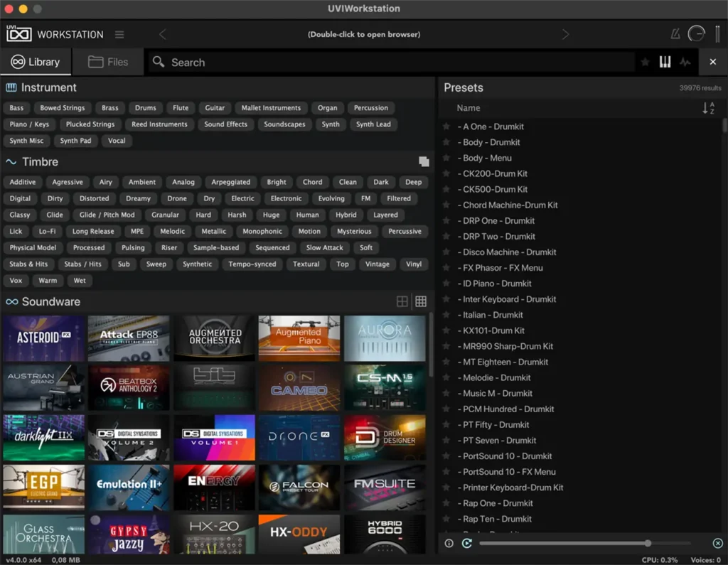This screenshot has height=565, width=728.
Task: Open the Cameo soundware thumbnail
Action: click(x=299, y=387)
